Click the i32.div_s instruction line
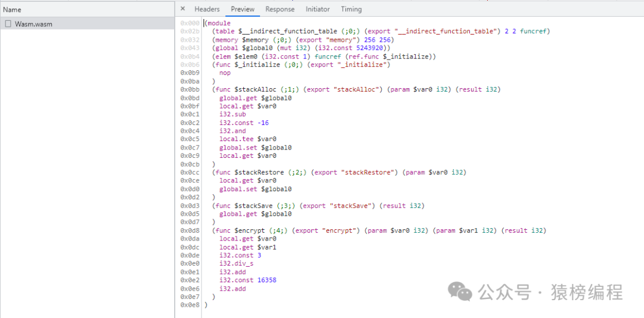This screenshot has height=318, width=644. (236, 263)
